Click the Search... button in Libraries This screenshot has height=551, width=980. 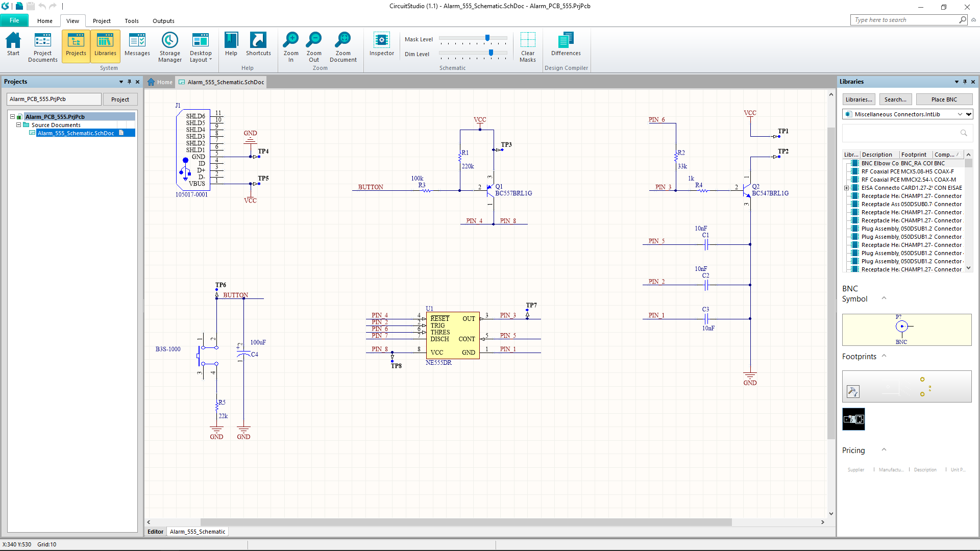coord(895,99)
